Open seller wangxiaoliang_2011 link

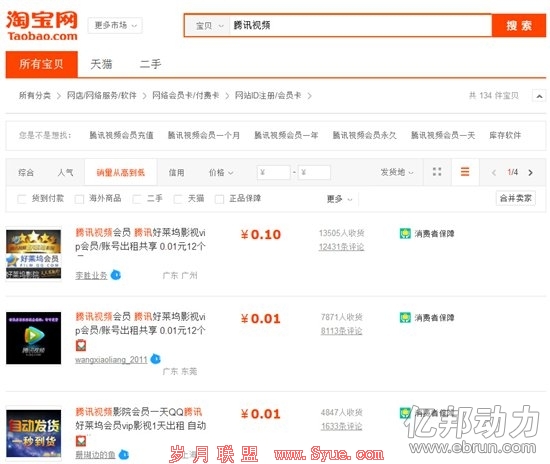point(111,360)
